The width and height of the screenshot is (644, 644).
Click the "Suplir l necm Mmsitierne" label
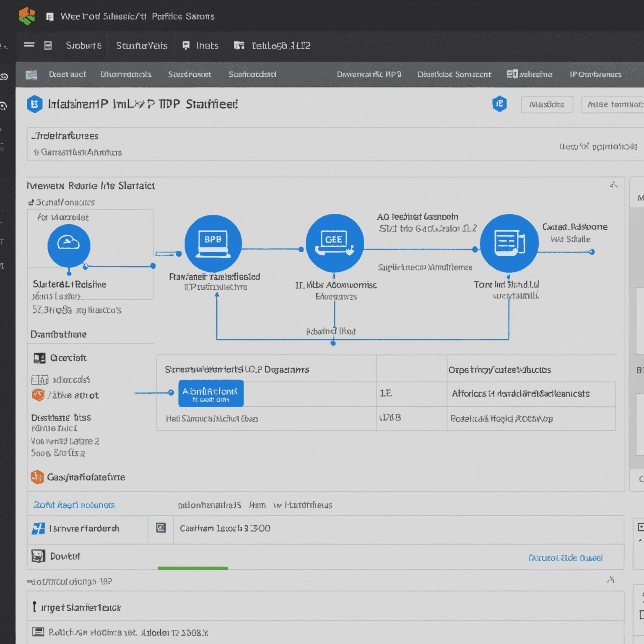pos(425,267)
